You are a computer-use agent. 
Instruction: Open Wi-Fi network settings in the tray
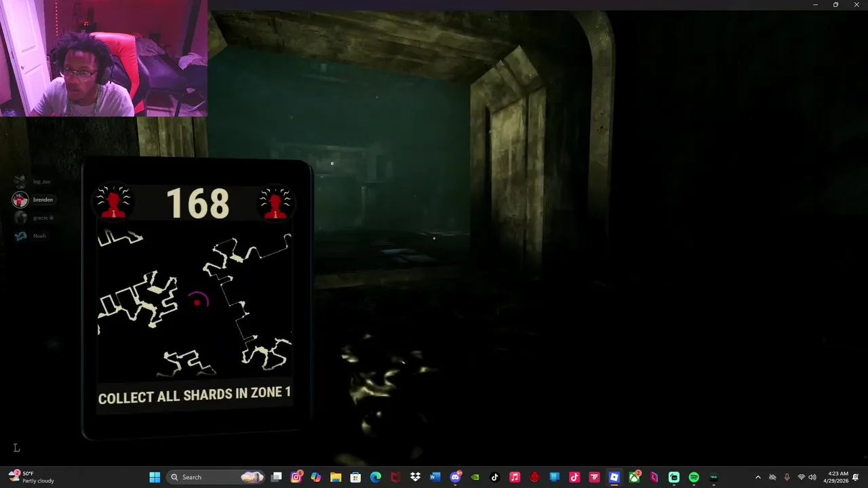(x=802, y=477)
